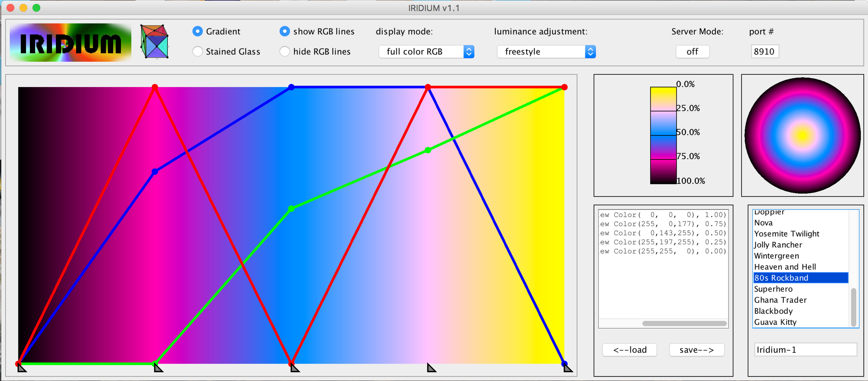868x381 pixels.
Task: Toggle the Server Mode off button
Action: pos(692,52)
